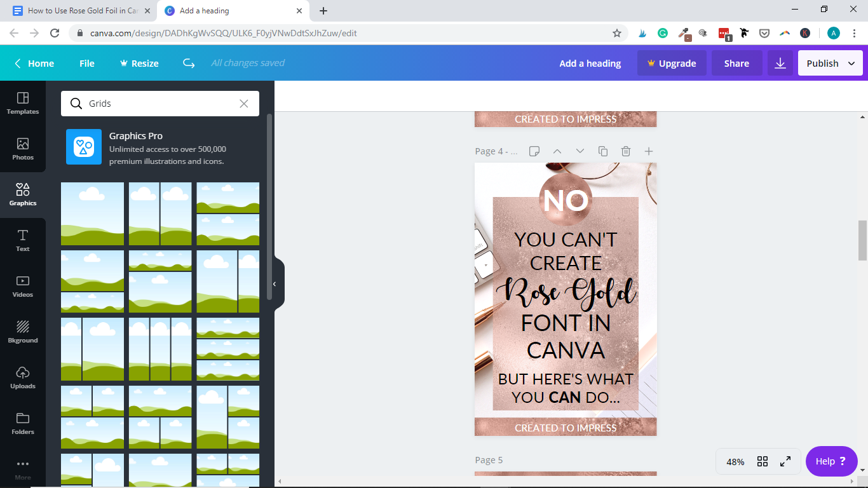Screen dimensions: 868x488
Task: Add the two side-by-side columns grid
Action: (160, 213)
